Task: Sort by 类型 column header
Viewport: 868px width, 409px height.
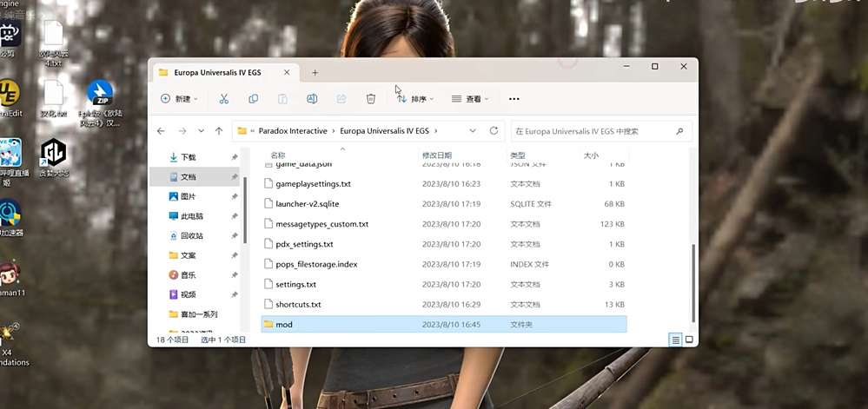Action: click(518, 155)
